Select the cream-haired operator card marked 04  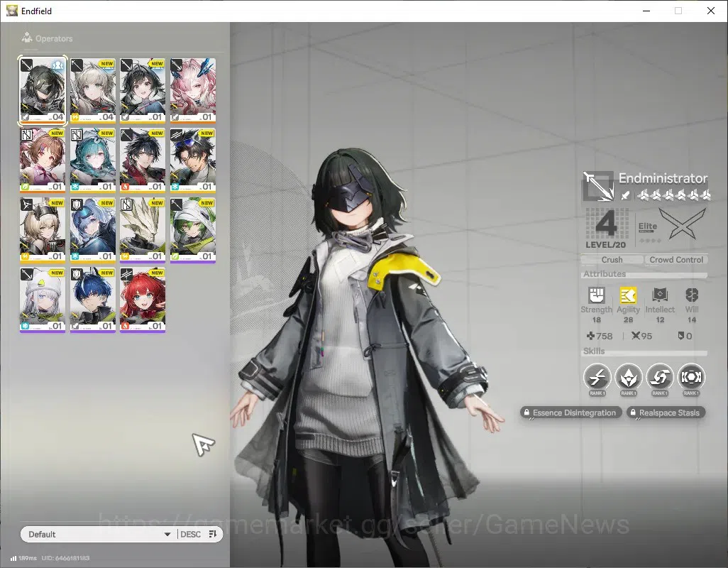(x=93, y=91)
